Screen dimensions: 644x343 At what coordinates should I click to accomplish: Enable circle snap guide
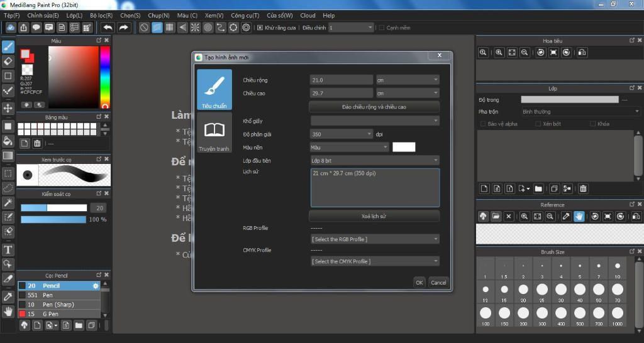point(208,28)
